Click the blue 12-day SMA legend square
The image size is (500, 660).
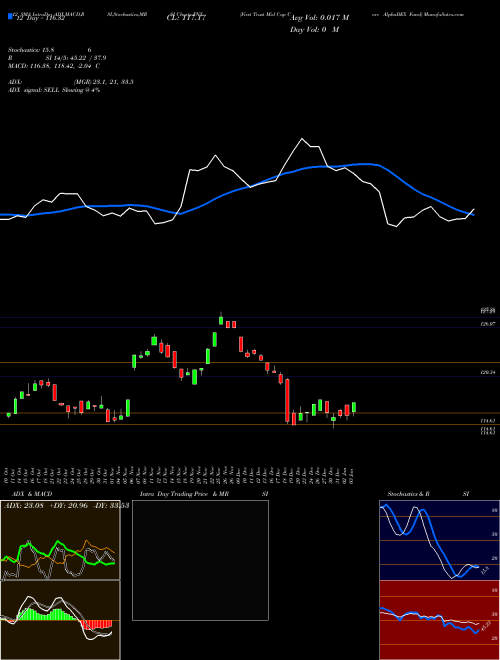pos(11,16)
